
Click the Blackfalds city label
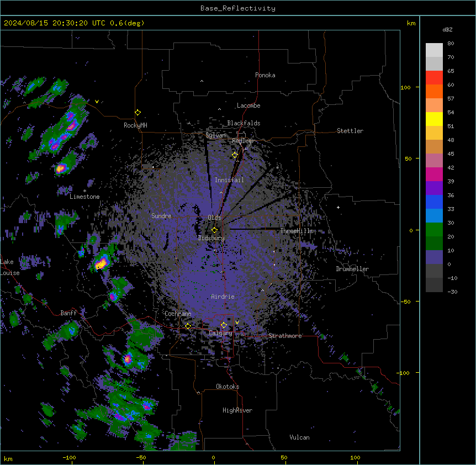click(x=244, y=123)
